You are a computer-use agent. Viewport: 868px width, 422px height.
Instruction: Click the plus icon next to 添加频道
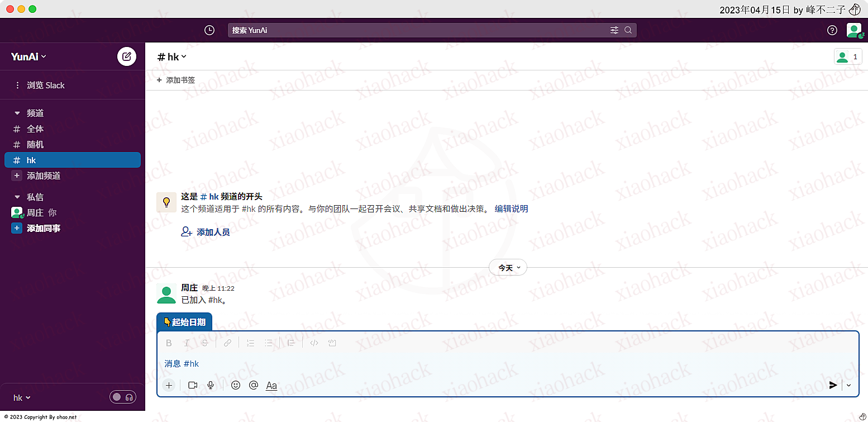pos(17,176)
